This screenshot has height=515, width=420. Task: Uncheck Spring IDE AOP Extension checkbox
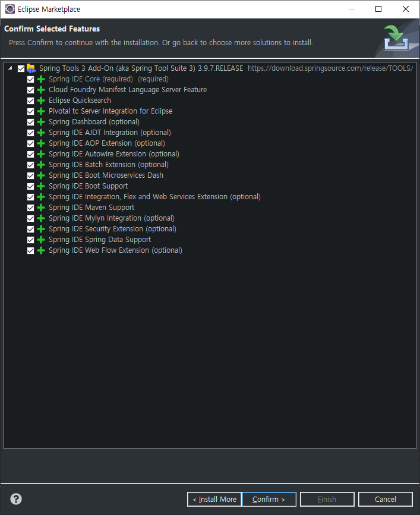click(x=30, y=143)
